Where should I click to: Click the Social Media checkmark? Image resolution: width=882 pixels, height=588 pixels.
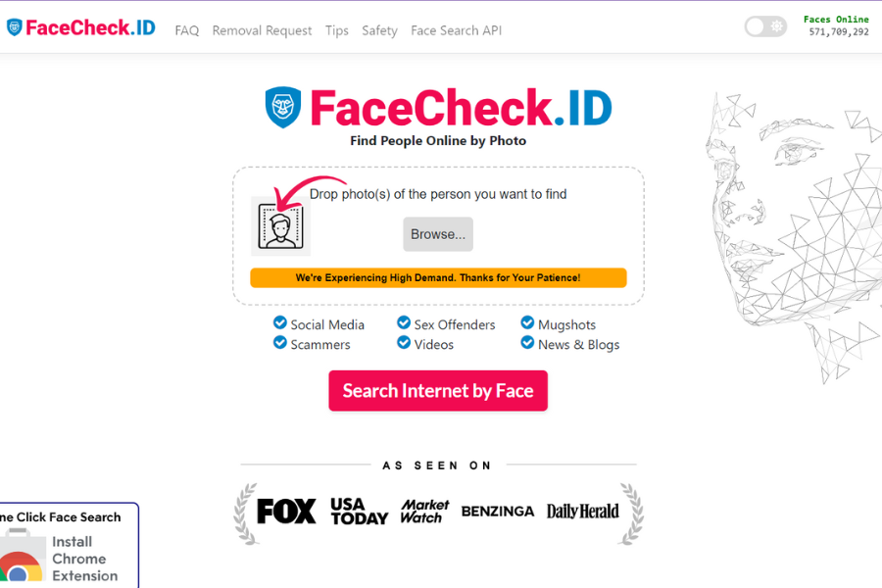(279, 324)
